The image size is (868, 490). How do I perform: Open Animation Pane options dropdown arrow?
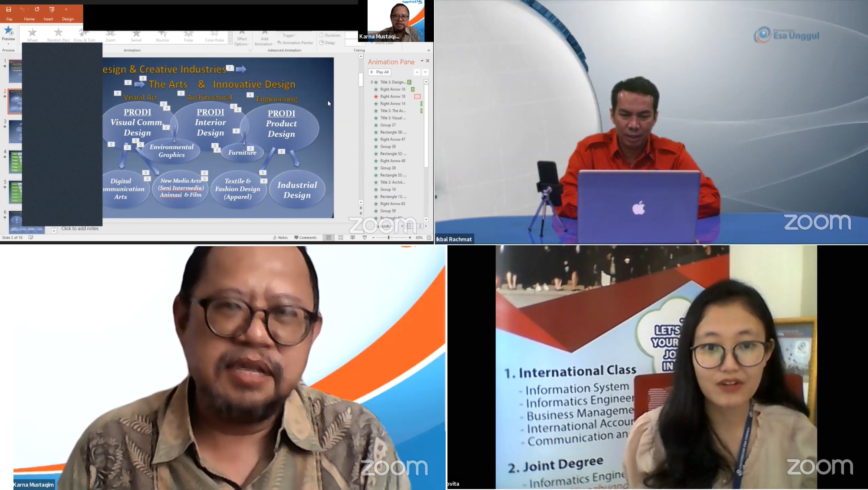(422, 61)
